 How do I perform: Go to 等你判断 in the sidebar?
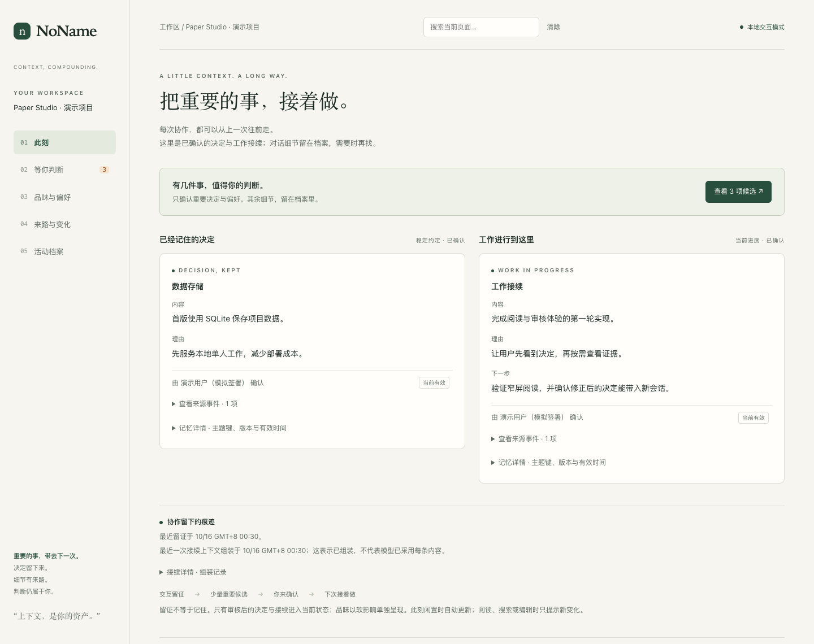[x=64, y=169]
